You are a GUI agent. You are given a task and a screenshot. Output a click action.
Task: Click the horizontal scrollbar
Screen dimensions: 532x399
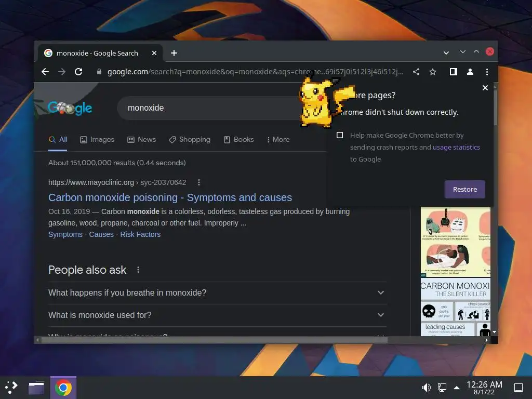click(x=214, y=340)
